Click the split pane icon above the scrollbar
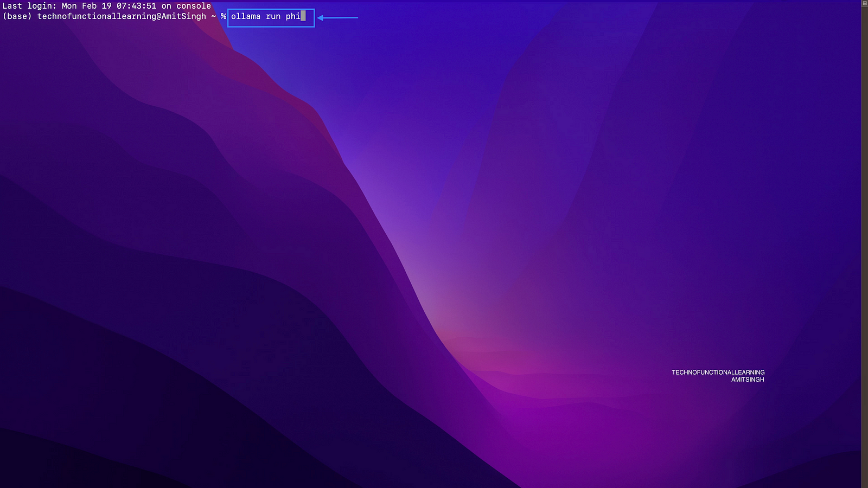The height and width of the screenshot is (488, 868). tap(864, 3)
